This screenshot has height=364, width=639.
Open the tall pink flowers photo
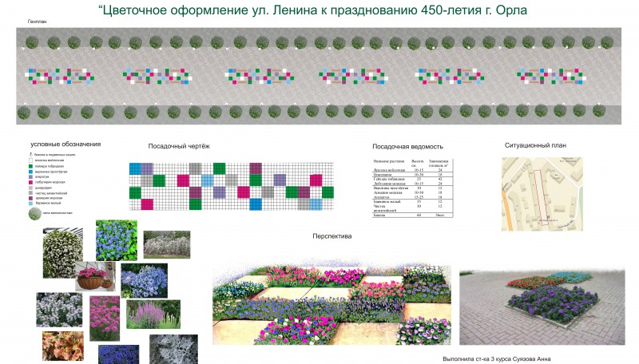[x=105, y=318]
